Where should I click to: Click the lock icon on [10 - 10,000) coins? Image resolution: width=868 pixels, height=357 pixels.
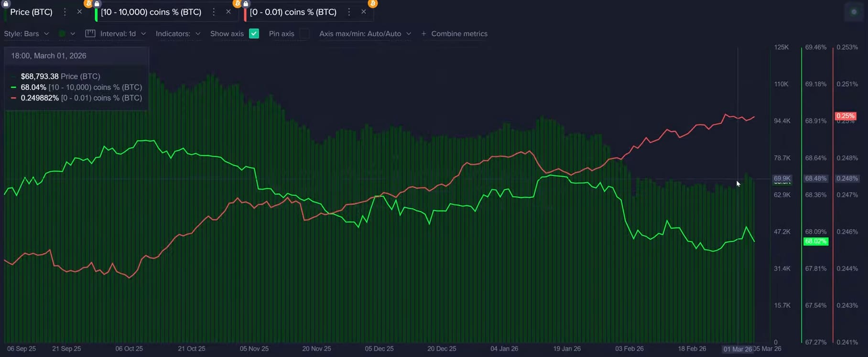click(x=97, y=4)
